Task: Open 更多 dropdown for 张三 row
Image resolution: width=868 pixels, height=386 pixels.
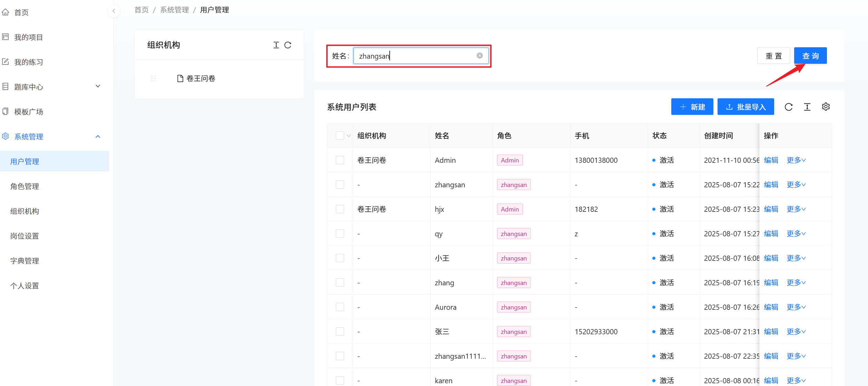Action: point(796,331)
